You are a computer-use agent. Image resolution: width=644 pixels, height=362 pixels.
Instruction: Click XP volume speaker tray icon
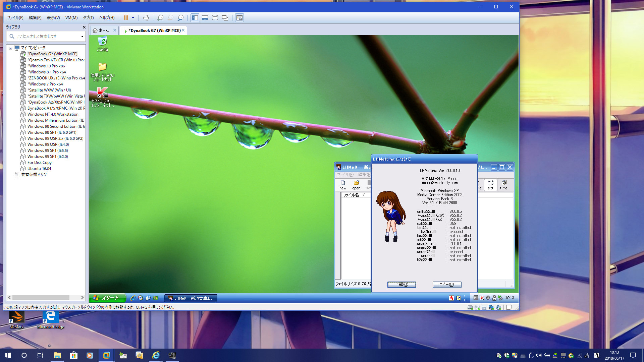(x=488, y=298)
